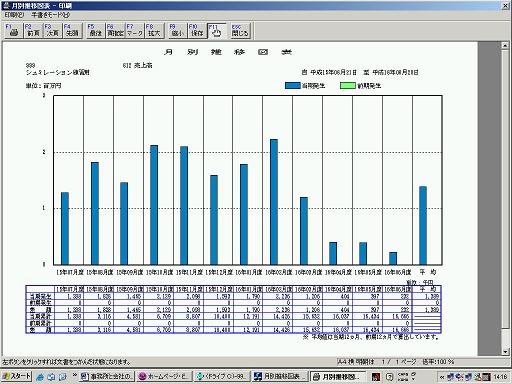Go to previous page with F2 前頁
512x384 pixels.
tap(33, 31)
